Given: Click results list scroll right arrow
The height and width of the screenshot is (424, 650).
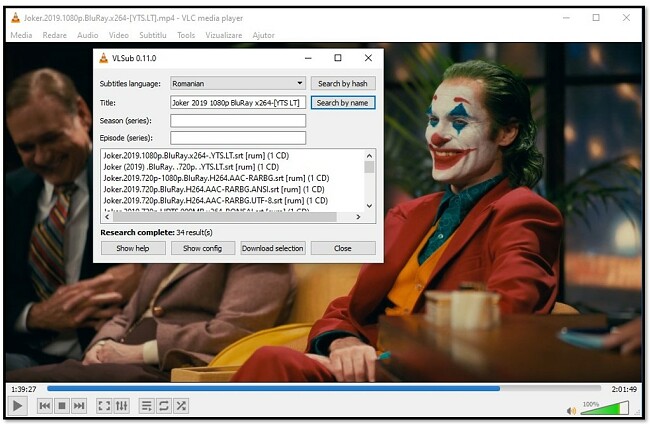Looking at the screenshot, I should coord(358,217).
